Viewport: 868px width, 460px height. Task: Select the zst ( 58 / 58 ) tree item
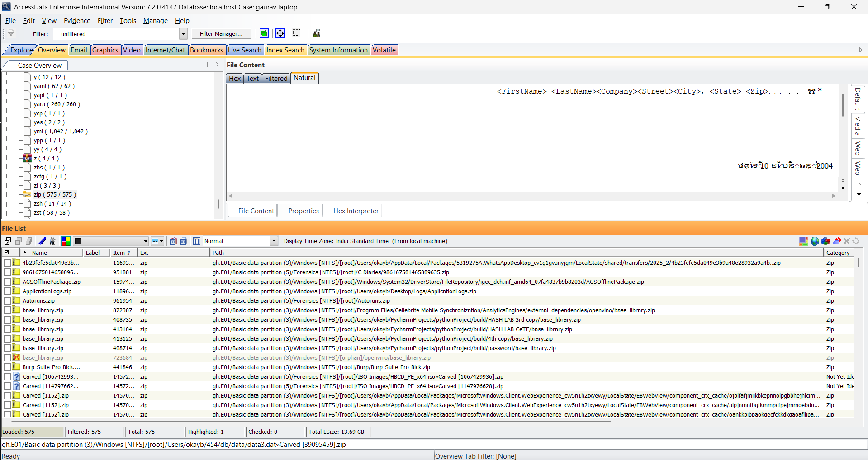click(52, 212)
